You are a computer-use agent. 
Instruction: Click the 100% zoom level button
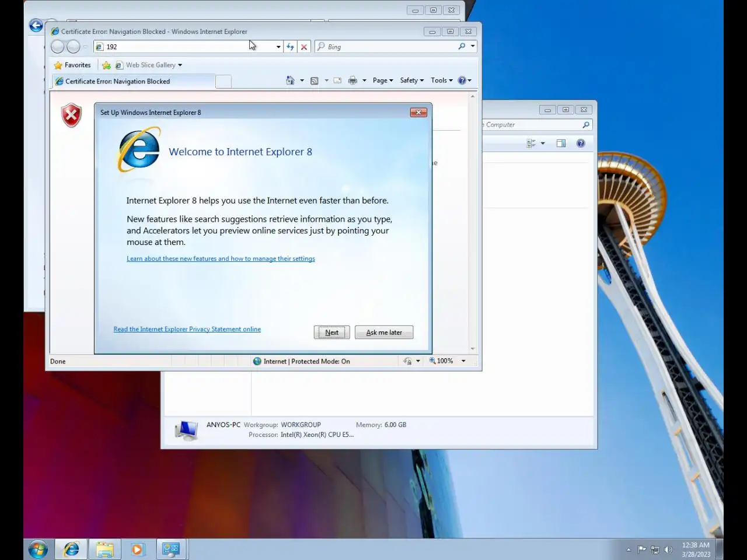coord(441,361)
